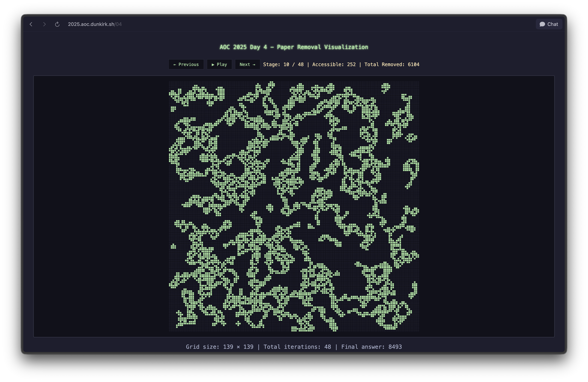Click the browser back navigation arrow
This screenshot has width=588, height=382.
point(31,24)
